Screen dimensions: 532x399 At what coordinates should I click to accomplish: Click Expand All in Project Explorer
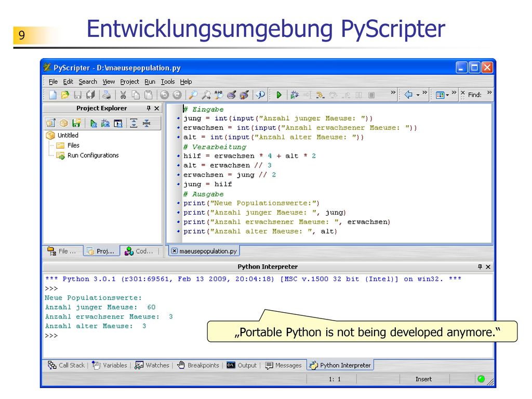click(134, 123)
